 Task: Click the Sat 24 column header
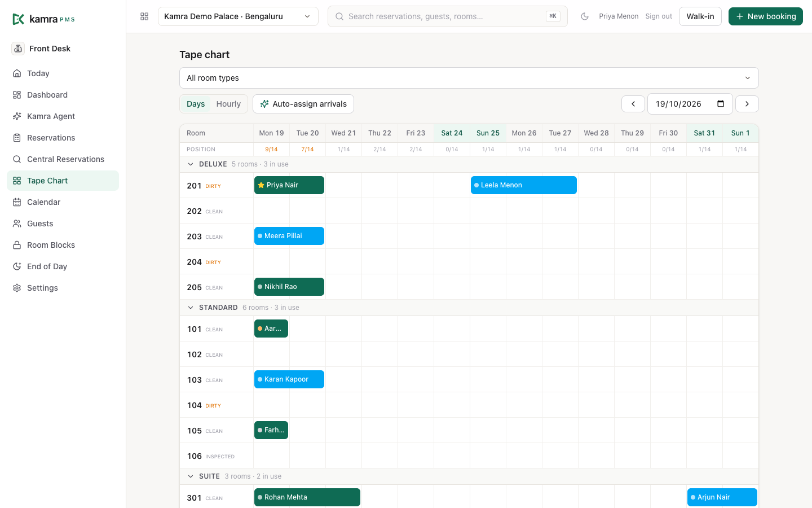452,133
